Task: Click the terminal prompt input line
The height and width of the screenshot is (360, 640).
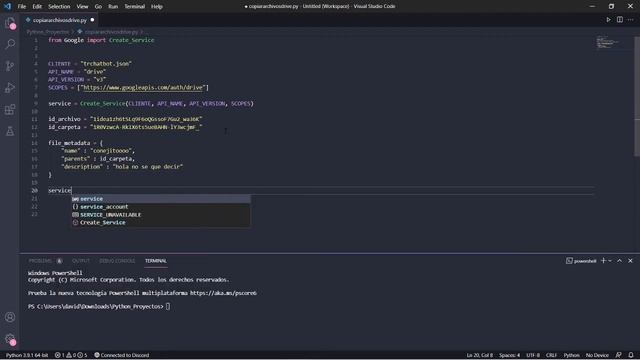Action: coord(99,307)
